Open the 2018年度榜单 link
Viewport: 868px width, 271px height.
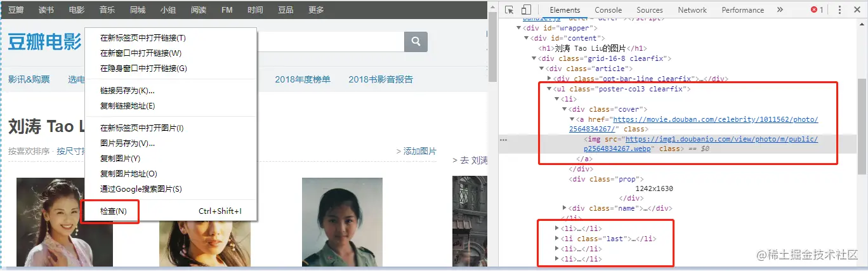click(303, 79)
